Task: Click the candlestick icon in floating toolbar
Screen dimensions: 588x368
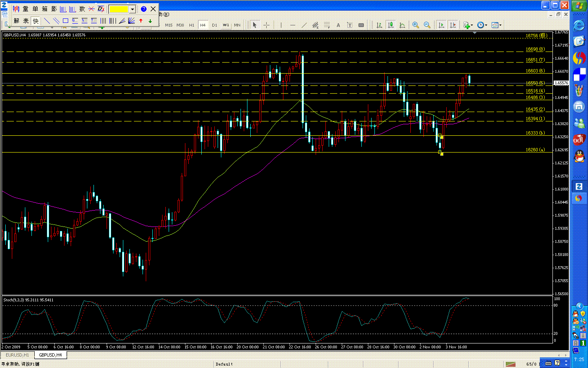Action: coord(16,9)
